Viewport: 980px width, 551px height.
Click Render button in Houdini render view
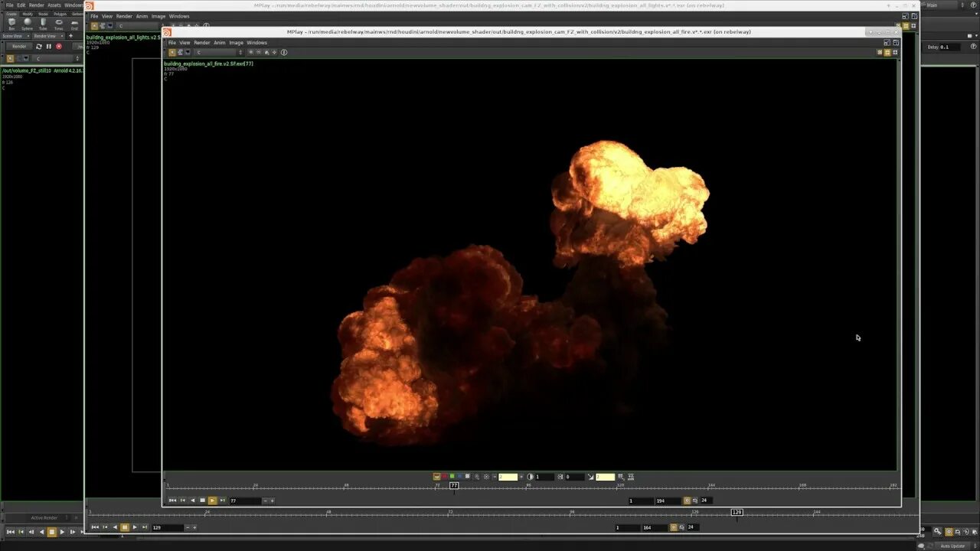19,47
